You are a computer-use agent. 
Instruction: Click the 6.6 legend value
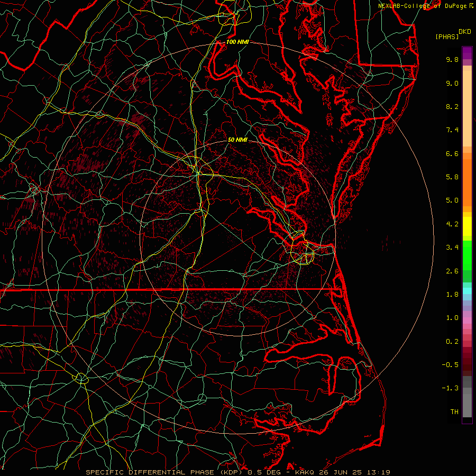452,153
